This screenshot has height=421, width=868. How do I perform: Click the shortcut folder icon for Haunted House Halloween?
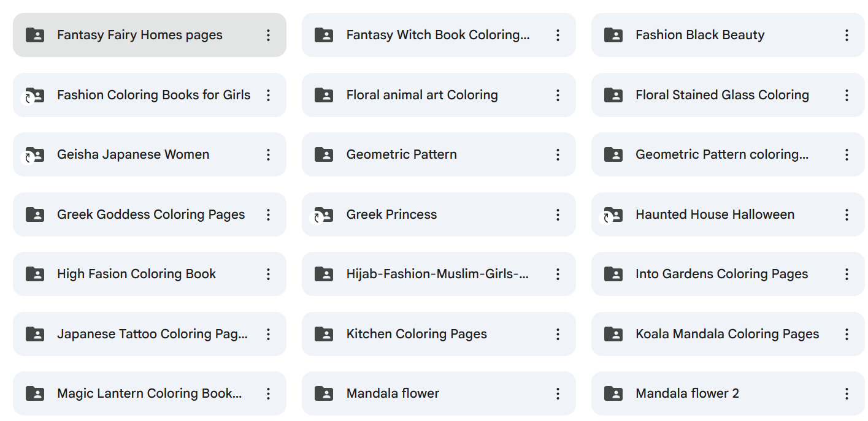tap(613, 214)
